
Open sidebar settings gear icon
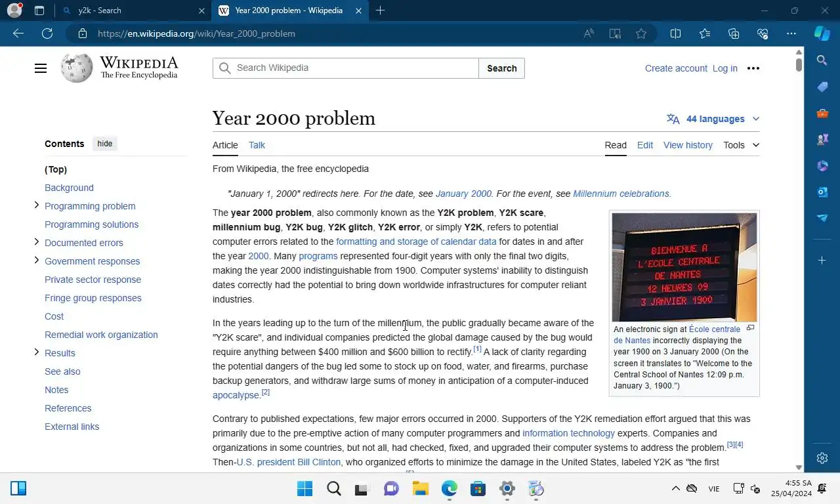click(x=822, y=458)
